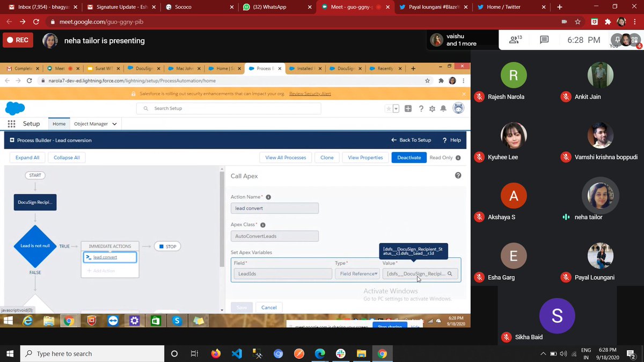The image size is (644, 362).
Task: Click the lookup magnifier in the Value field
Action: [x=450, y=274]
